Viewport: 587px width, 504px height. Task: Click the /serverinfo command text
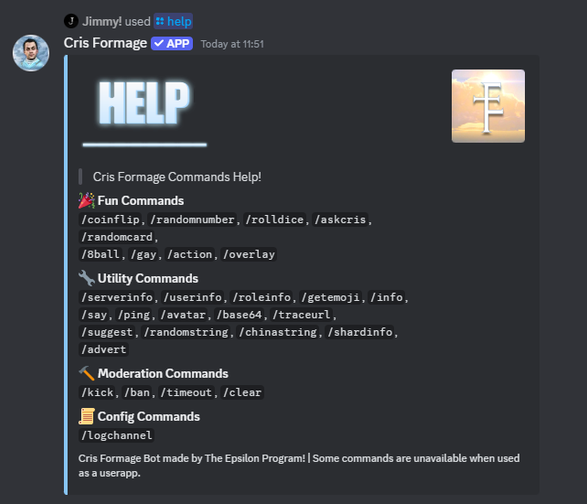(x=117, y=297)
